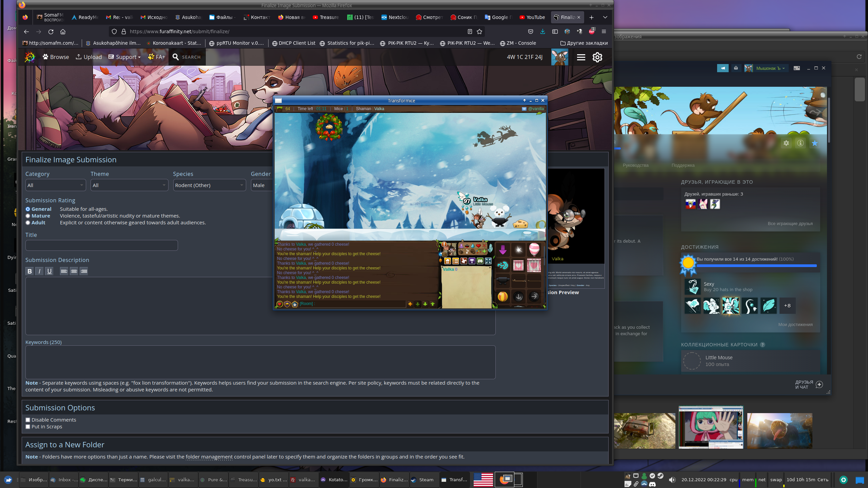Click the red heart button beside chat input

click(x=280, y=304)
